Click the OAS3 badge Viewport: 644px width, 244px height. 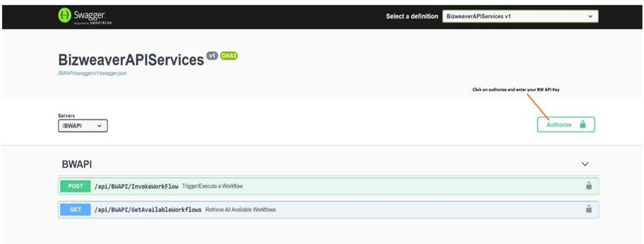point(229,56)
